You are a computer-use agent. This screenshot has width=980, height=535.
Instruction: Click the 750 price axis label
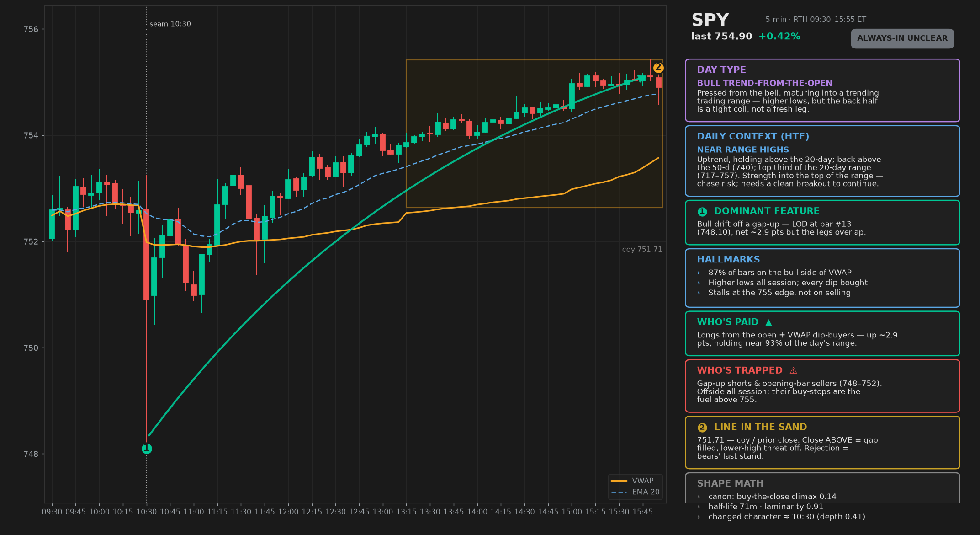[31, 348]
